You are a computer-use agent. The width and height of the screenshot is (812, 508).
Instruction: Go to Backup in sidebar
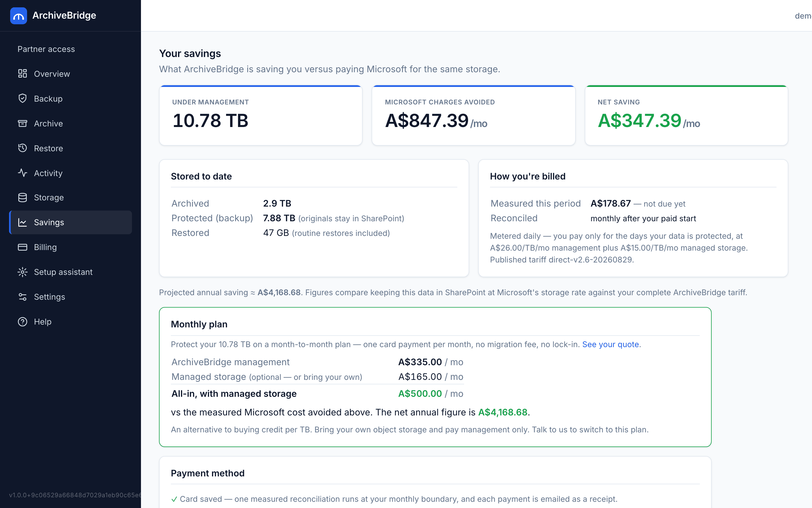click(70, 98)
